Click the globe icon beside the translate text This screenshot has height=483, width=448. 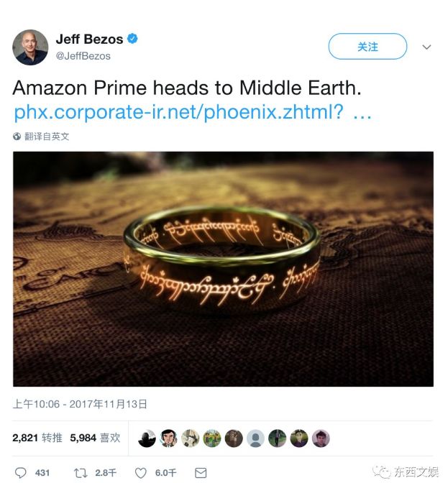click(x=17, y=136)
